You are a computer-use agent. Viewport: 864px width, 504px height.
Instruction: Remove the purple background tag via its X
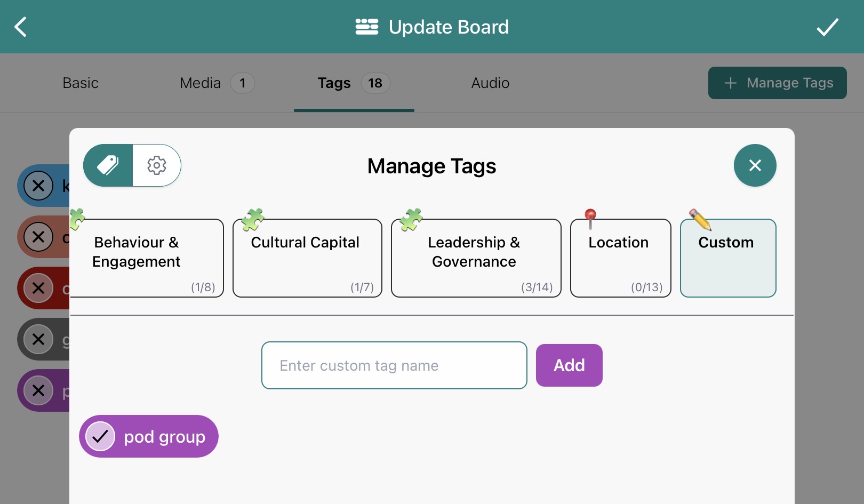[38, 391]
